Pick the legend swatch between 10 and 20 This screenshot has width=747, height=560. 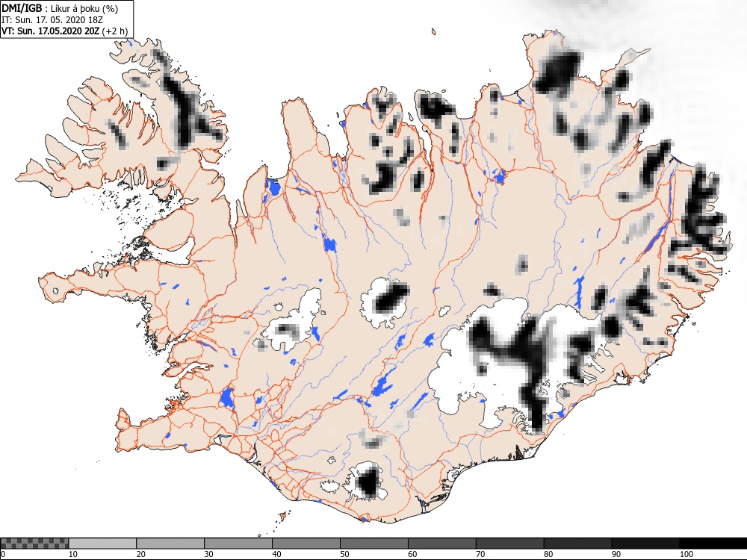tap(102, 544)
